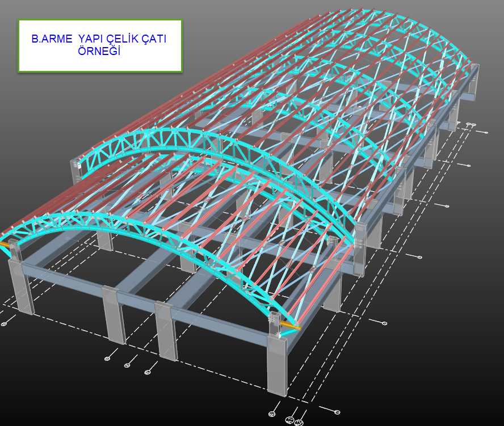Select the orange member at the far left edge
Viewport: 504px width, 426px height.
pos(4,244)
